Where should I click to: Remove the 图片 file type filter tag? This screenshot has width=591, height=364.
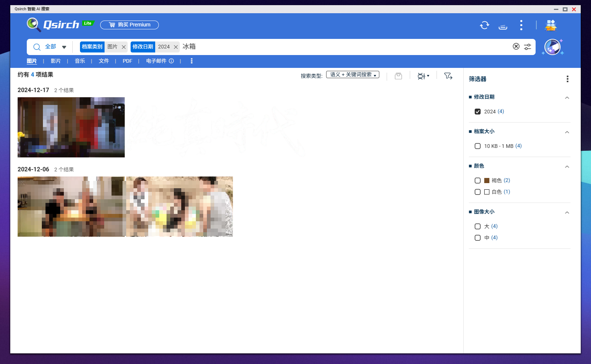124,47
